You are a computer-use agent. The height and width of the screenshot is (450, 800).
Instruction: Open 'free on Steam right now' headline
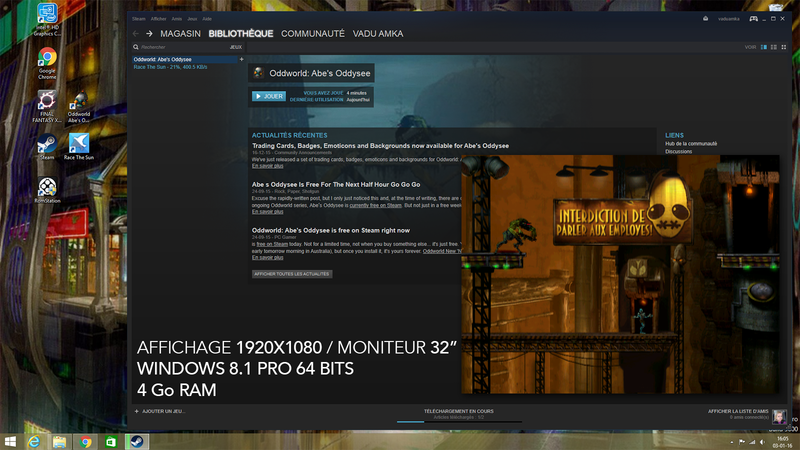point(331,230)
